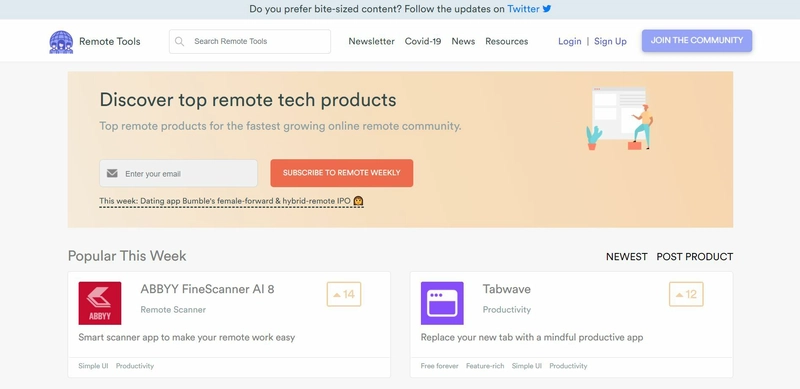Sort products by Newest
The width and height of the screenshot is (800, 389).
[x=627, y=257]
